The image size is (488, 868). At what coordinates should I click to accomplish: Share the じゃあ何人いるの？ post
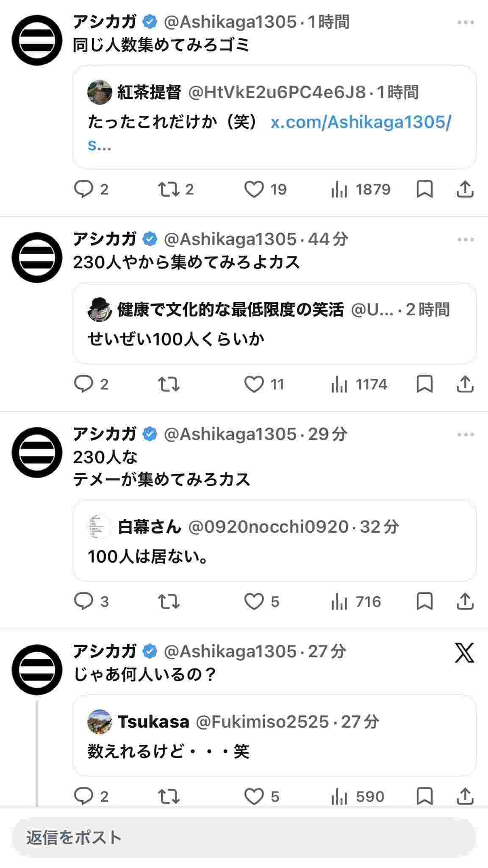click(465, 797)
